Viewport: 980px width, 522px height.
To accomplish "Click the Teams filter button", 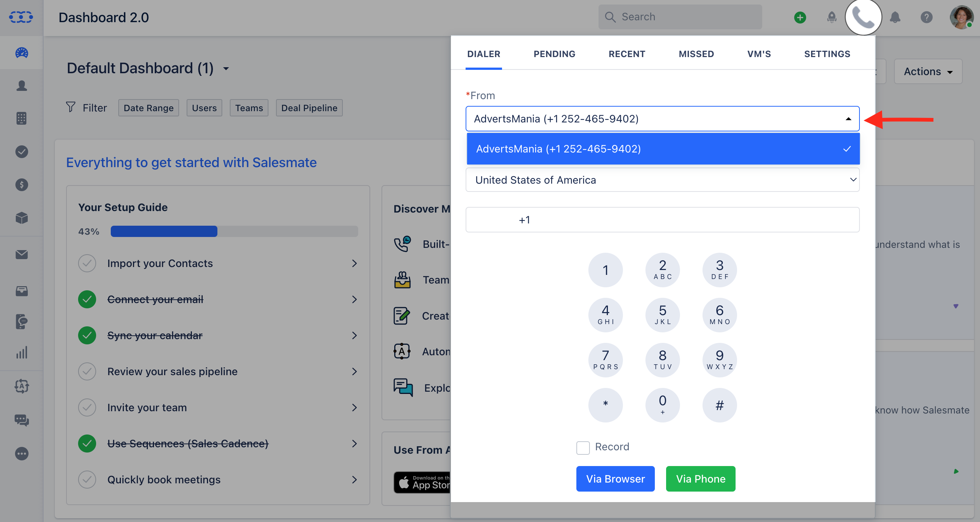I will click(x=249, y=108).
